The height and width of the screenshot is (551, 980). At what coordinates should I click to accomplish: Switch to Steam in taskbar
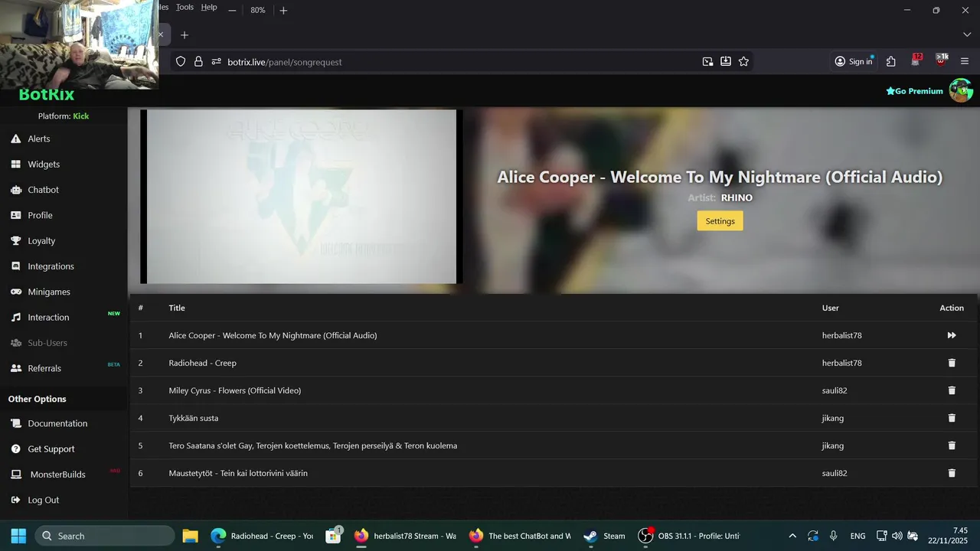(x=605, y=536)
